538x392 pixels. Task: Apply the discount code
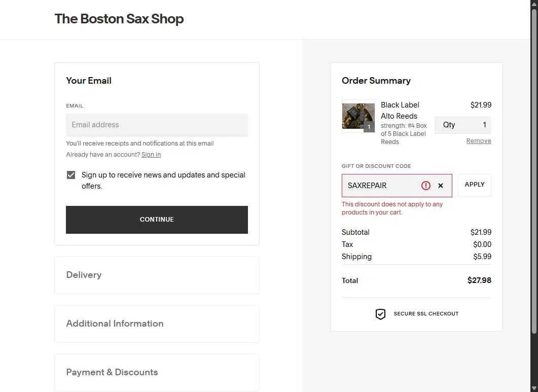475,185
